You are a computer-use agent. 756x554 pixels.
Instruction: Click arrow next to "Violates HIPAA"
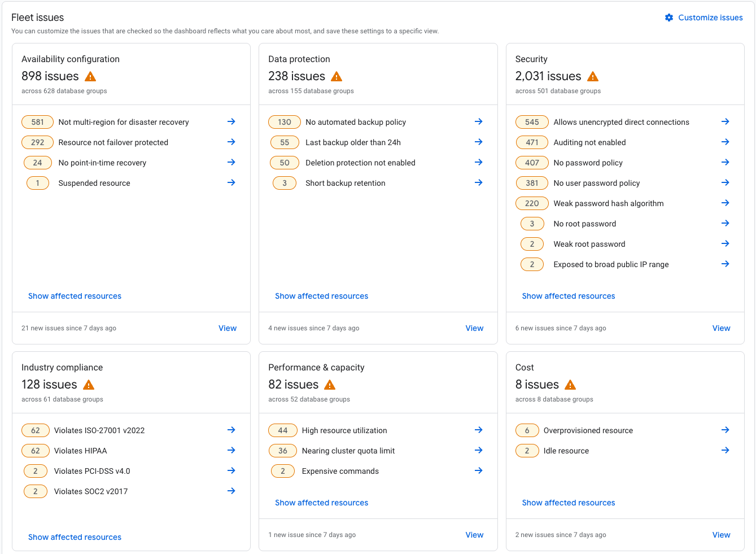pos(231,450)
